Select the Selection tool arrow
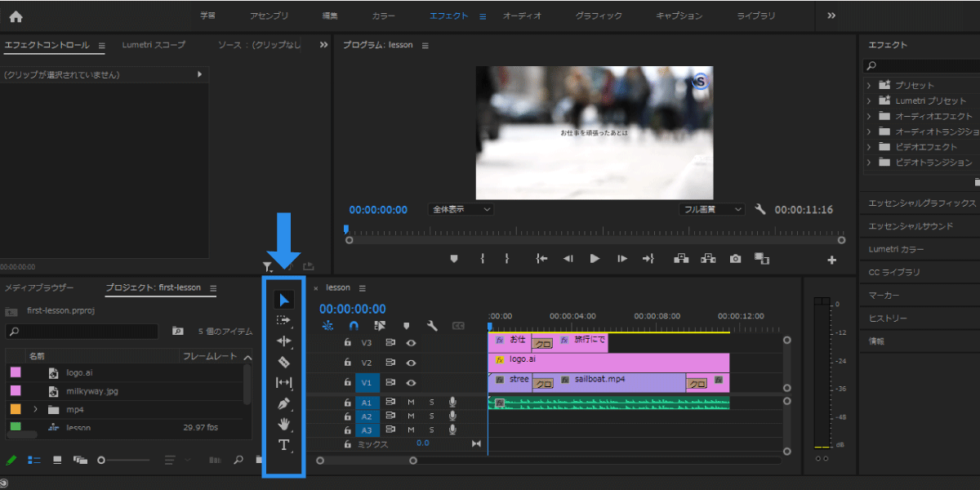Screen dimensions: 980x490 click(x=283, y=299)
